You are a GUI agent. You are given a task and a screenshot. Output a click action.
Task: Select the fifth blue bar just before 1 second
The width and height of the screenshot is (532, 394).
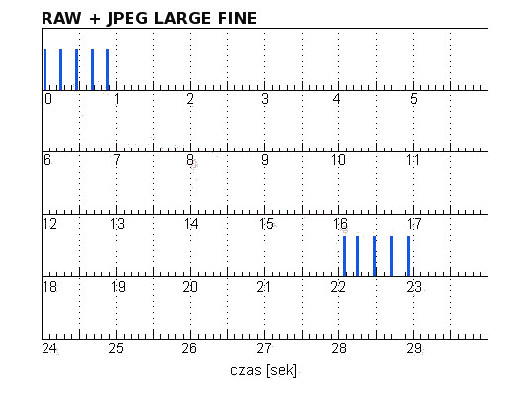point(107,69)
